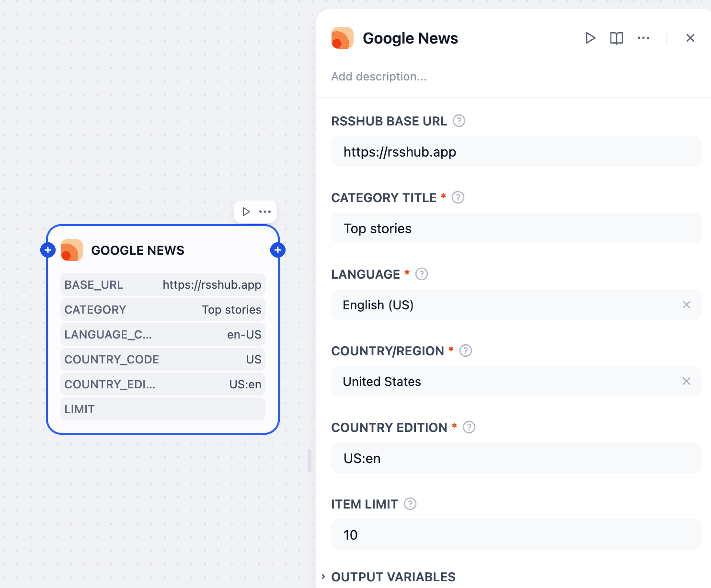The image size is (711, 588).
Task: Open documentation book icon in panel header
Action: (x=616, y=38)
